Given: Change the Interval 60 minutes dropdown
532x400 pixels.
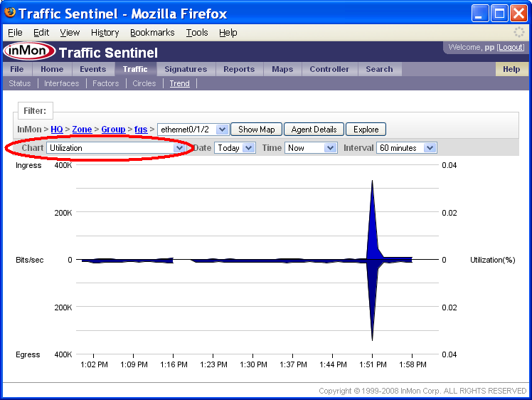Looking at the screenshot, I should (407, 148).
